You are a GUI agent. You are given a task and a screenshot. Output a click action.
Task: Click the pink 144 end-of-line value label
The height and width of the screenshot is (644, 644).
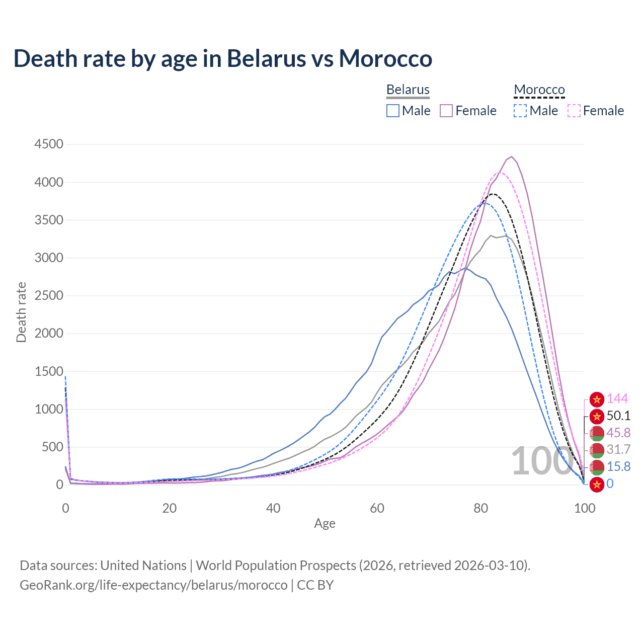click(617, 399)
